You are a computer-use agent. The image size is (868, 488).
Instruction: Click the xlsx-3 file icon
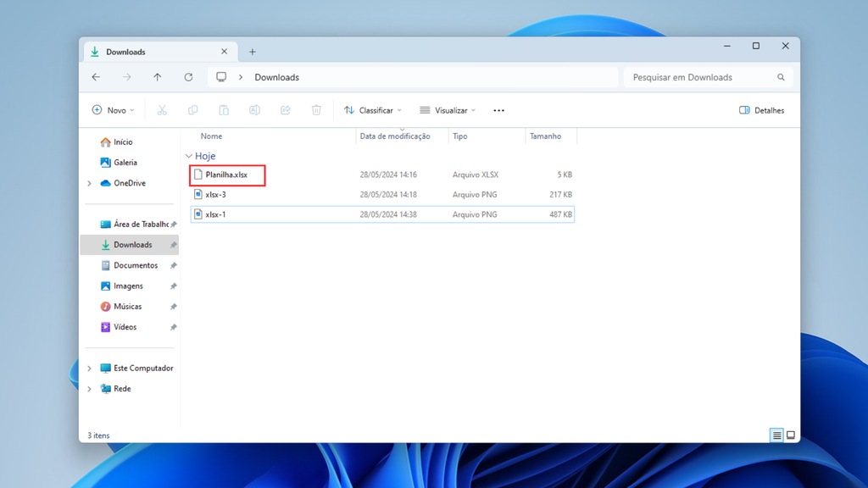(198, 194)
